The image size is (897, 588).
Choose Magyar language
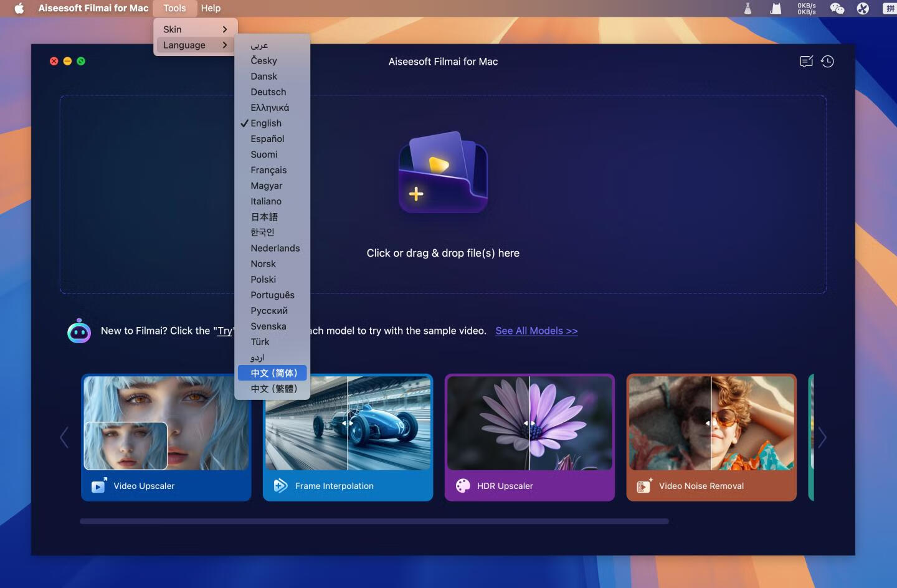click(x=272, y=186)
